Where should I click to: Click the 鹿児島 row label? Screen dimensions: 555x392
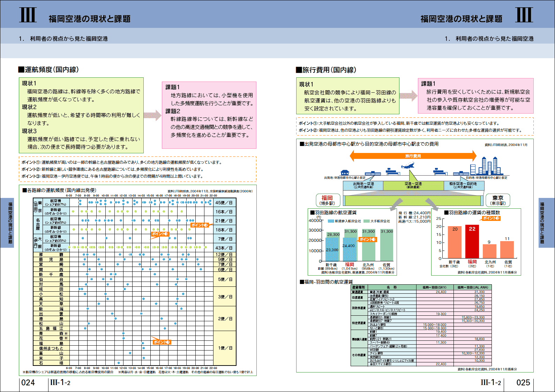pos(51,260)
